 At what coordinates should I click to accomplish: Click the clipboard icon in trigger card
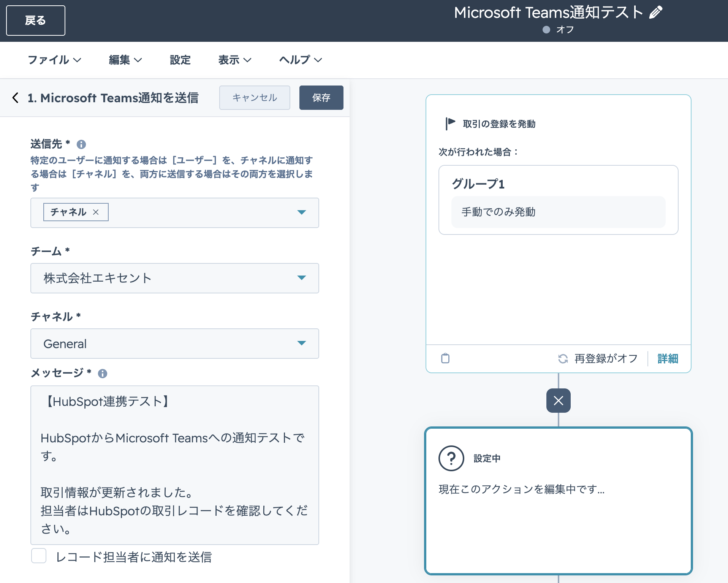[445, 358]
